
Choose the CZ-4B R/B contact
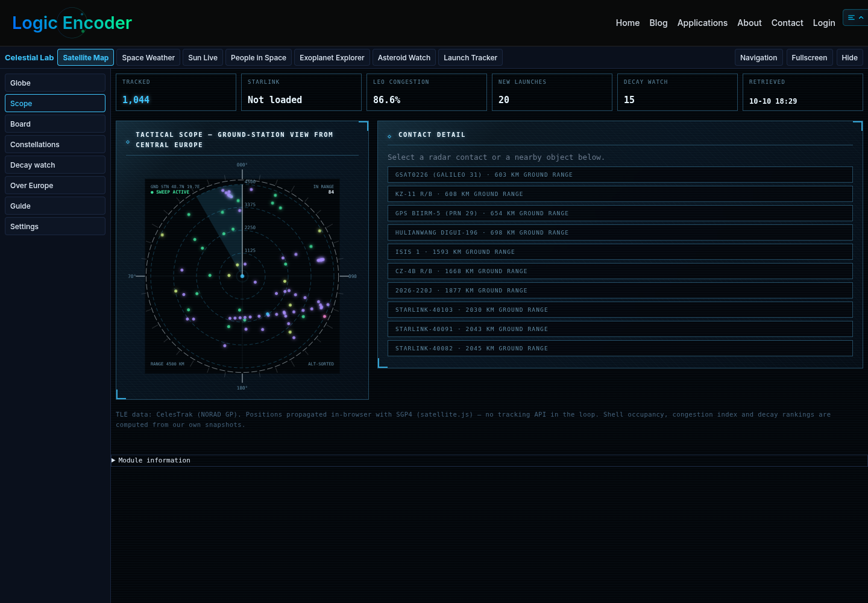pos(620,271)
